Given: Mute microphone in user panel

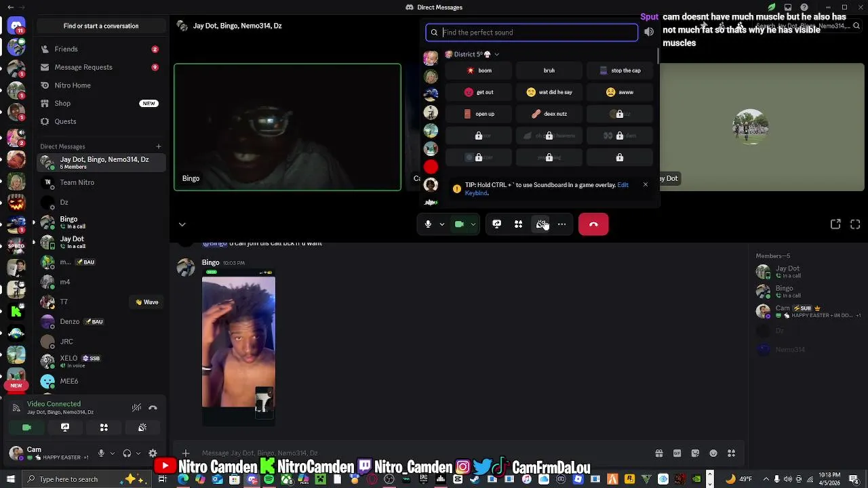Looking at the screenshot, I should click(x=101, y=453).
